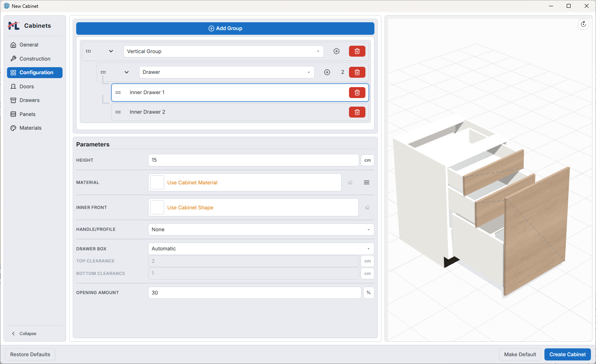The width and height of the screenshot is (596, 364).
Task: Focus the Opening Amount field
Action: click(254, 293)
